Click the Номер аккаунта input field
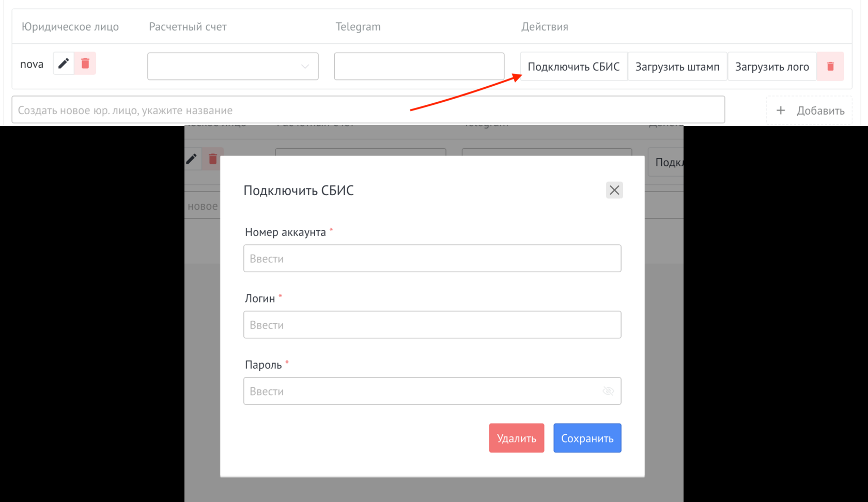The image size is (868, 502). coord(432,259)
